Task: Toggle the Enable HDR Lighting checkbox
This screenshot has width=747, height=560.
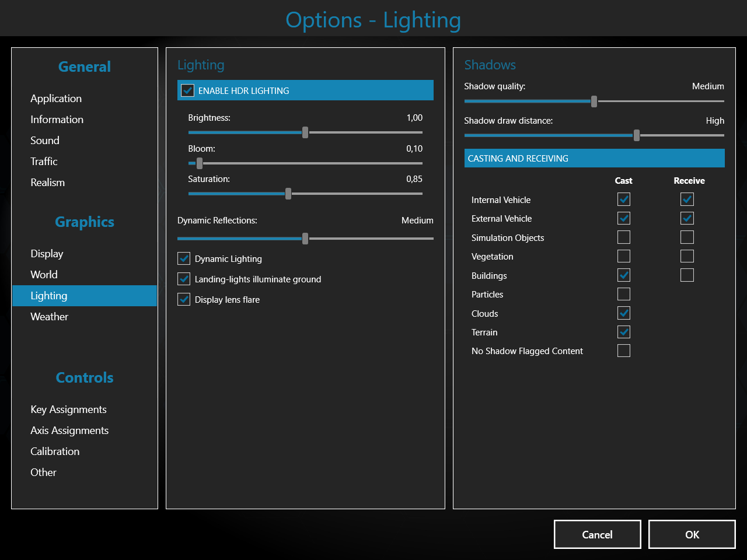Action: (x=187, y=90)
